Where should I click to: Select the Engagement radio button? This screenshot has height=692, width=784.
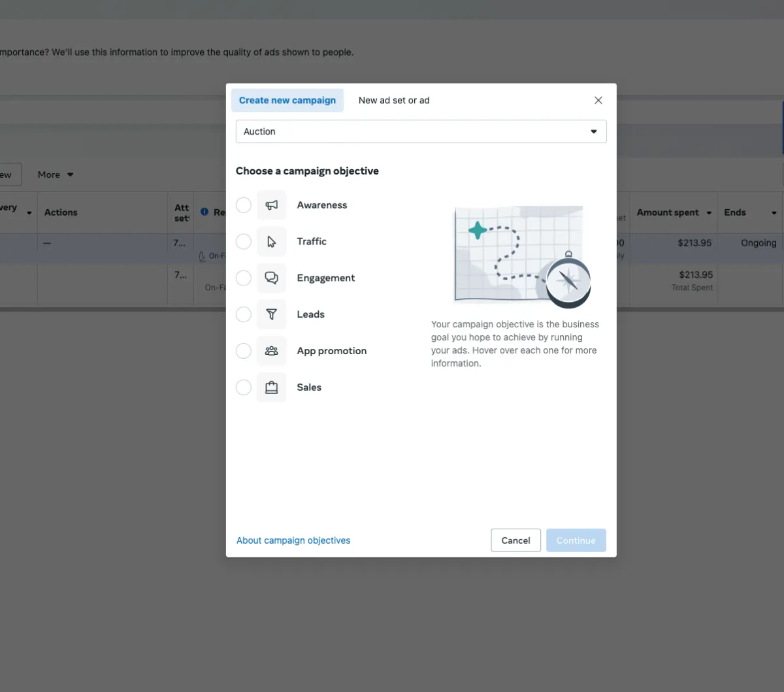(x=244, y=278)
